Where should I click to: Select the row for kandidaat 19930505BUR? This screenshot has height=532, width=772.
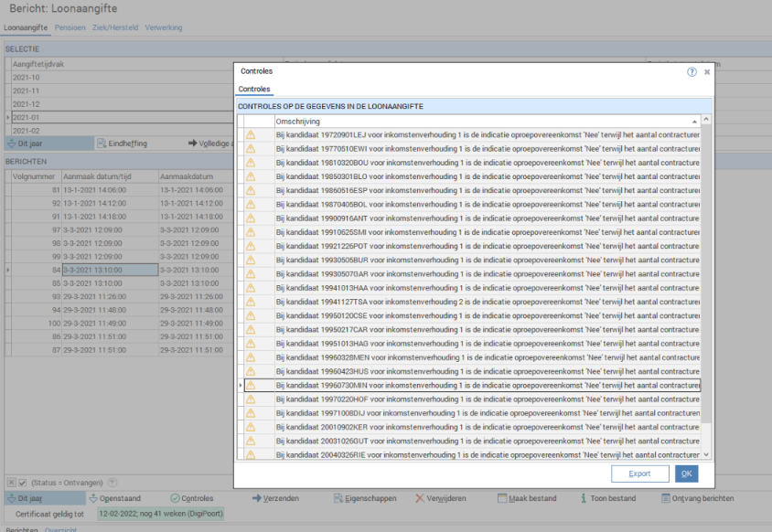(485, 260)
